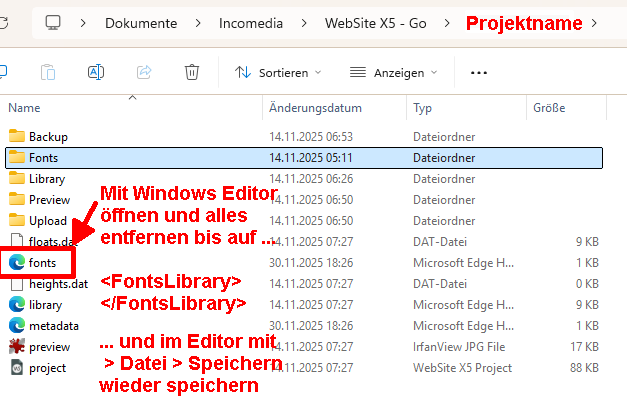This screenshot has width=627, height=405.
Task: Click the Delete trash can icon
Action: [192, 72]
